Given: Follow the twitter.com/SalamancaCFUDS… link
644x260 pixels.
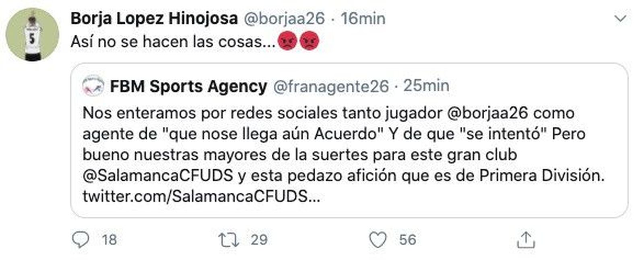Looking at the screenshot, I should [201, 196].
